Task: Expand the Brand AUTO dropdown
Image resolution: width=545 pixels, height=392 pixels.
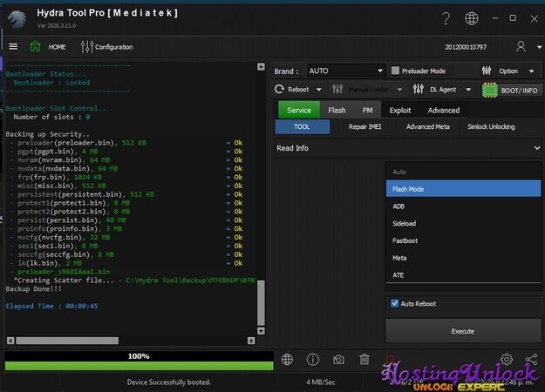Action: pos(345,71)
